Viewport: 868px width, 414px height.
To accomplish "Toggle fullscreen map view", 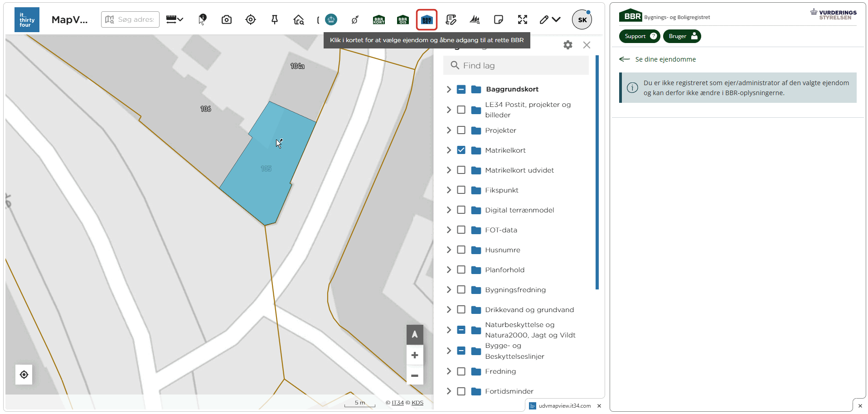I will pyautogui.click(x=523, y=19).
